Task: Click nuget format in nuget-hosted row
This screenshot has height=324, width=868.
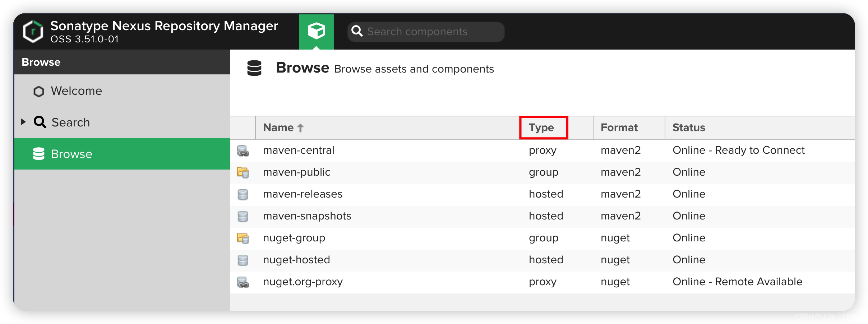Action: click(x=615, y=260)
